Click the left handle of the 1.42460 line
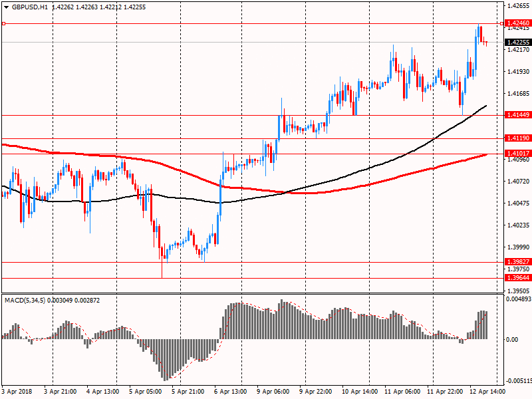The width and height of the screenshot is (532, 399). [x=3, y=23]
